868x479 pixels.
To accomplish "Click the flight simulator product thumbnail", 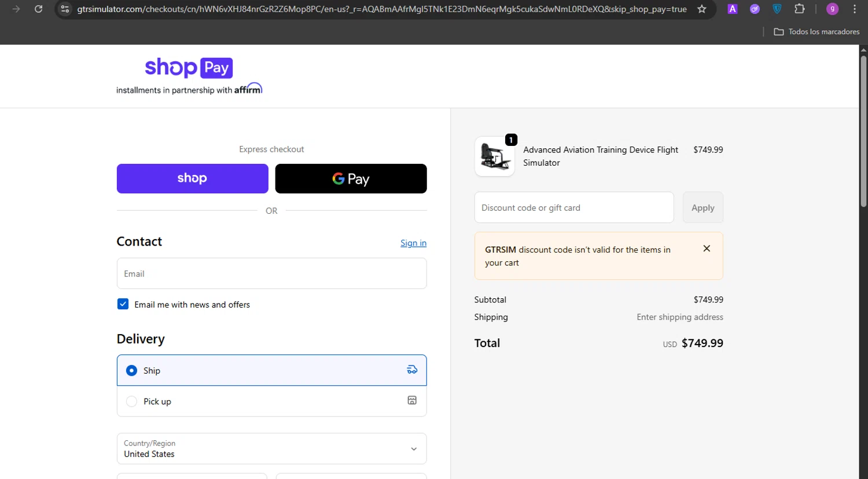I will coord(495,156).
